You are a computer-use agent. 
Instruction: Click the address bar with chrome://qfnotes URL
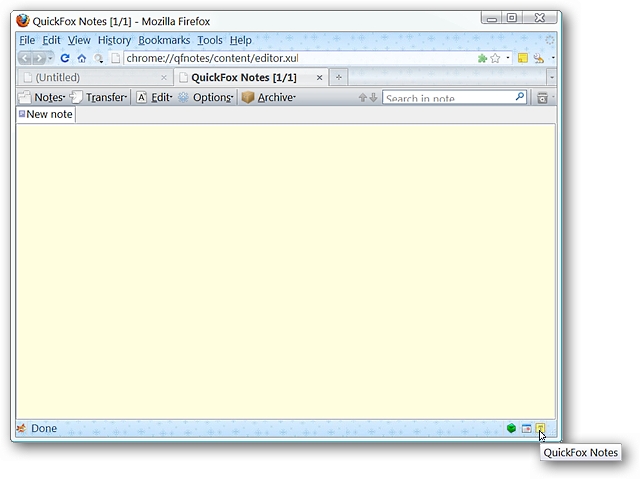tap(300, 58)
